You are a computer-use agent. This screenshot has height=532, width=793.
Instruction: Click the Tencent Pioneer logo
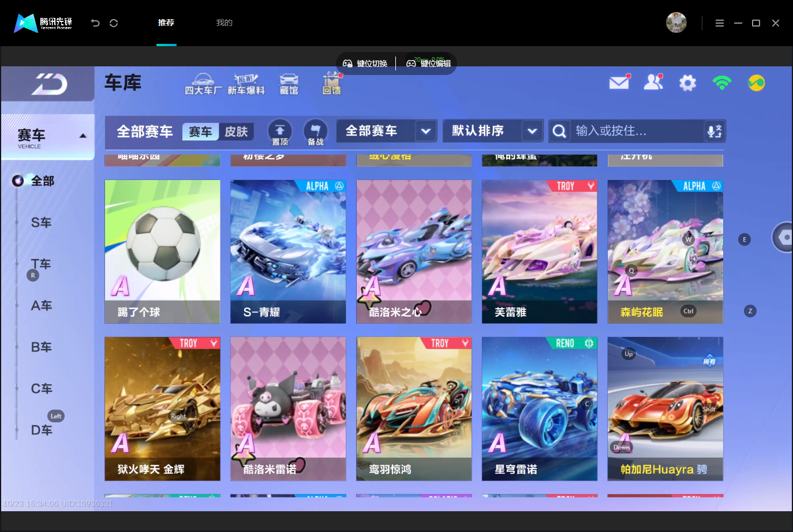43,23
